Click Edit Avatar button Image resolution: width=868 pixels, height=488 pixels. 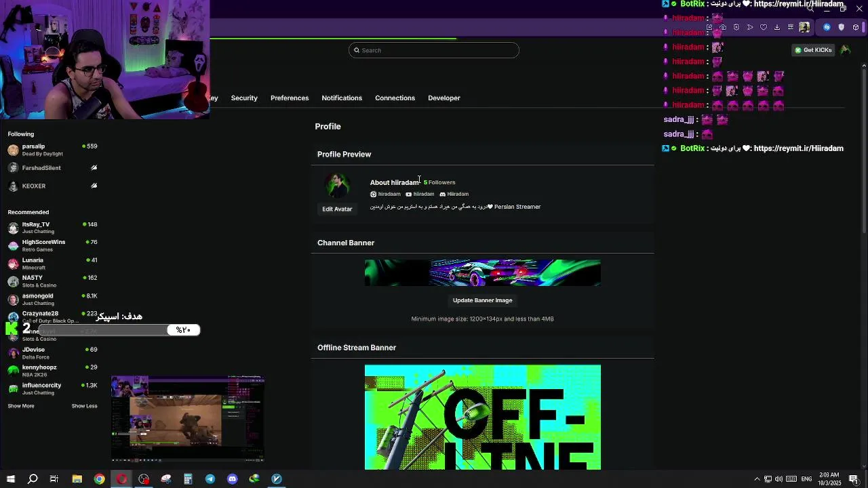point(337,209)
